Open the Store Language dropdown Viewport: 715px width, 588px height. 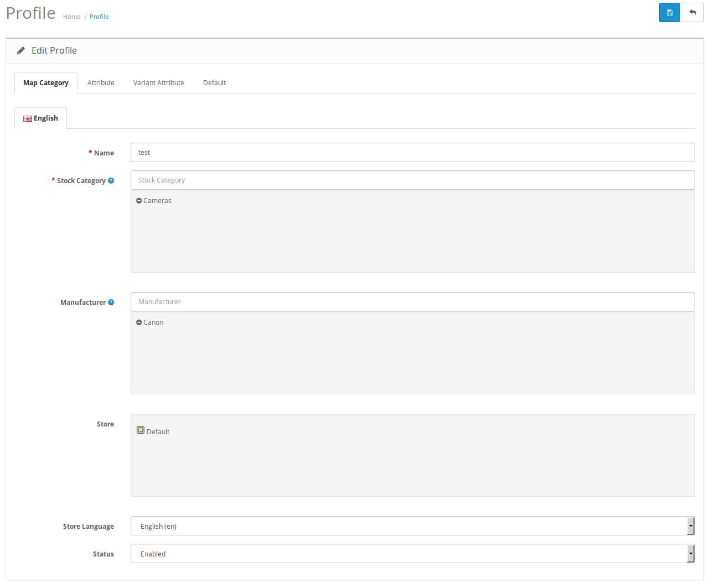(x=412, y=526)
